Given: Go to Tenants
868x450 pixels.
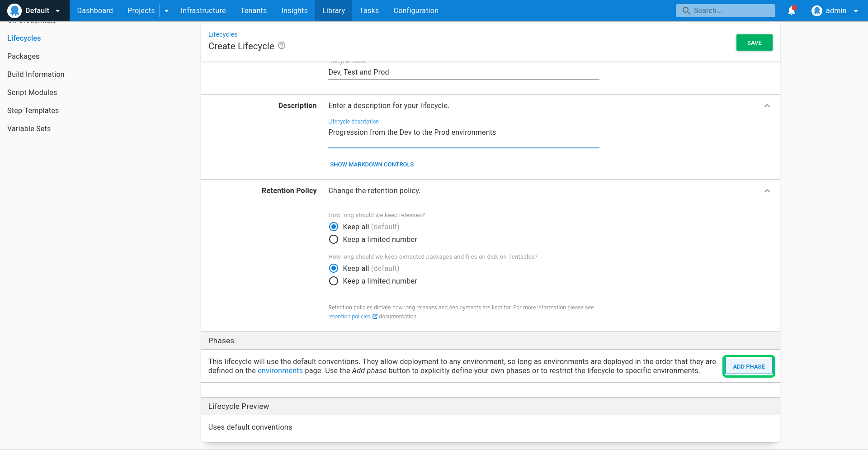Looking at the screenshot, I should pos(254,10).
